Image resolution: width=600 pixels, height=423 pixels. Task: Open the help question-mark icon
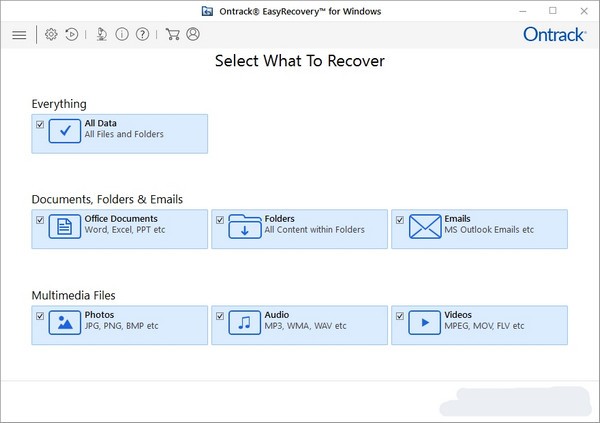tap(142, 34)
